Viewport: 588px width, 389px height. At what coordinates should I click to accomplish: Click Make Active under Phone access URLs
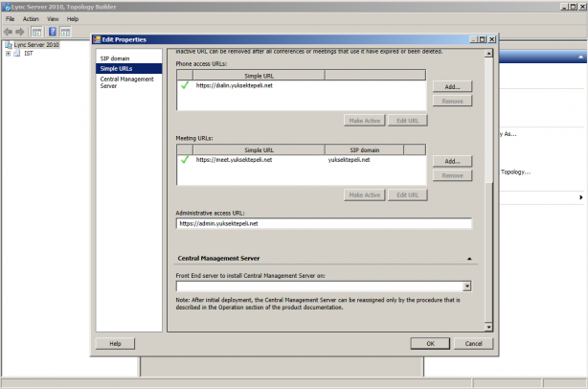click(x=365, y=121)
